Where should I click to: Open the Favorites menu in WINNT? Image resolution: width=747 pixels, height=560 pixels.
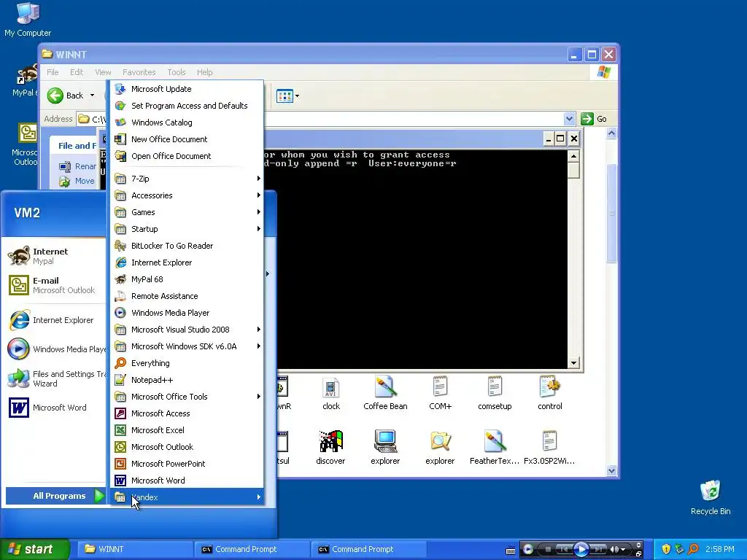coord(139,72)
